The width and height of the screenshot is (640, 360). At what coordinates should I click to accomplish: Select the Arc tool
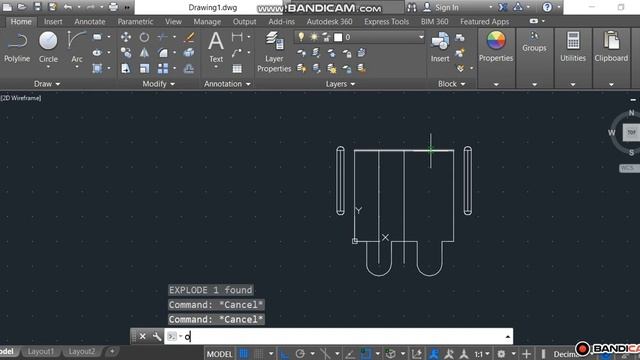[76, 47]
